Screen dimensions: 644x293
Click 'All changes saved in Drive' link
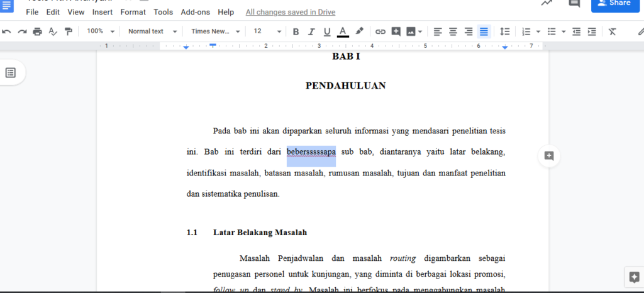tap(291, 13)
